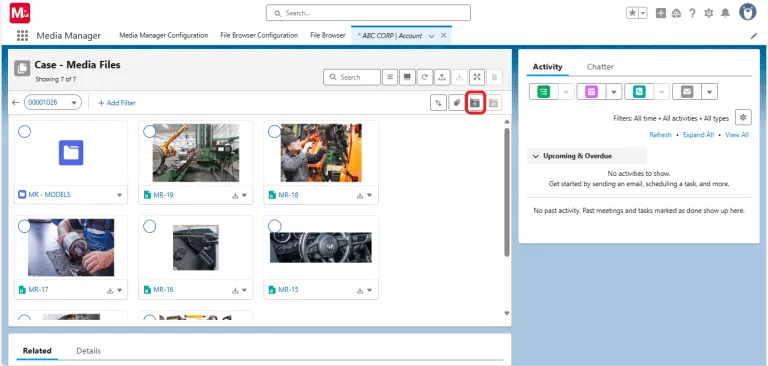This screenshot has width=768, height=366.
Task: Open the New Event dropdown arrow
Action: 614,92
